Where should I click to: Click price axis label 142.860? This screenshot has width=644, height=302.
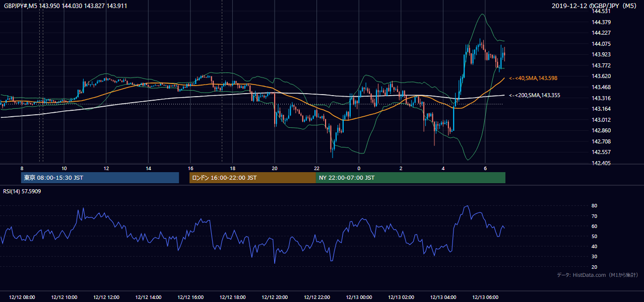tap(602, 130)
